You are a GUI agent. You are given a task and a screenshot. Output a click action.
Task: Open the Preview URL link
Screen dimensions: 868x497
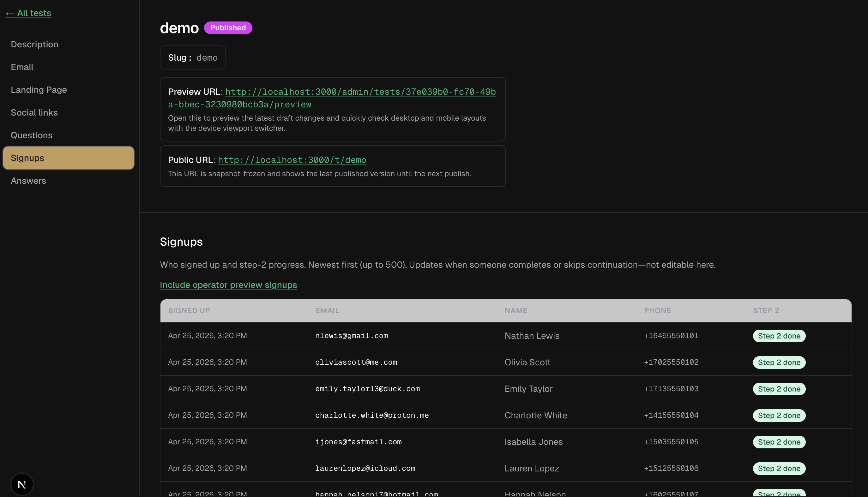332,98
